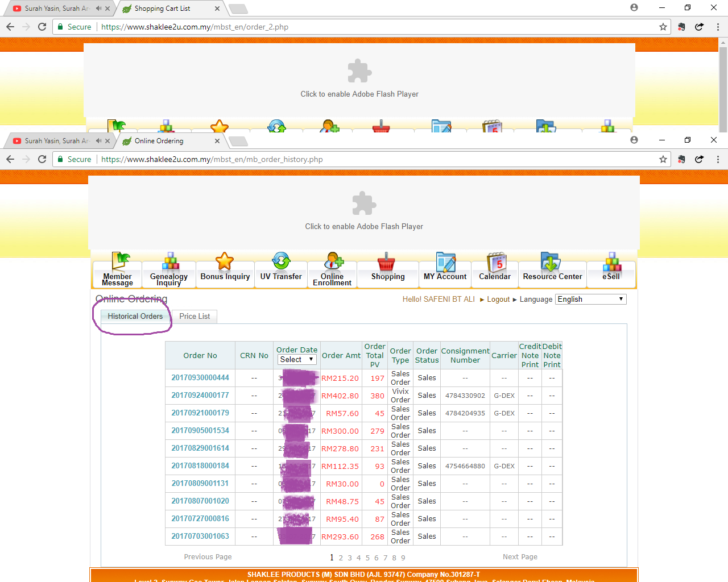Screen dimensions: 728x582
Task: Click G-DEX carrier for order 20170818000184
Action: click(504, 466)
